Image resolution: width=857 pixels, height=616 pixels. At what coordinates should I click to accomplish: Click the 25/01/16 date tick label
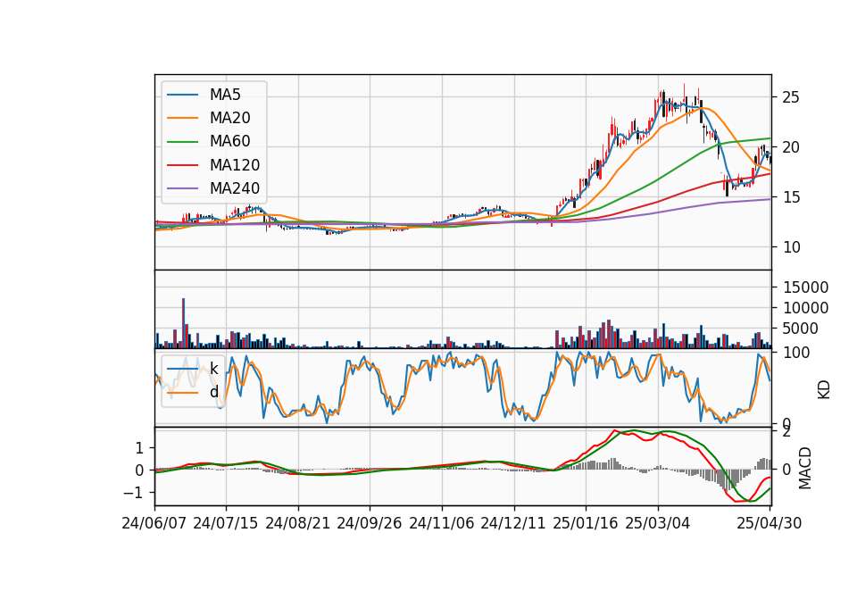click(586, 523)
